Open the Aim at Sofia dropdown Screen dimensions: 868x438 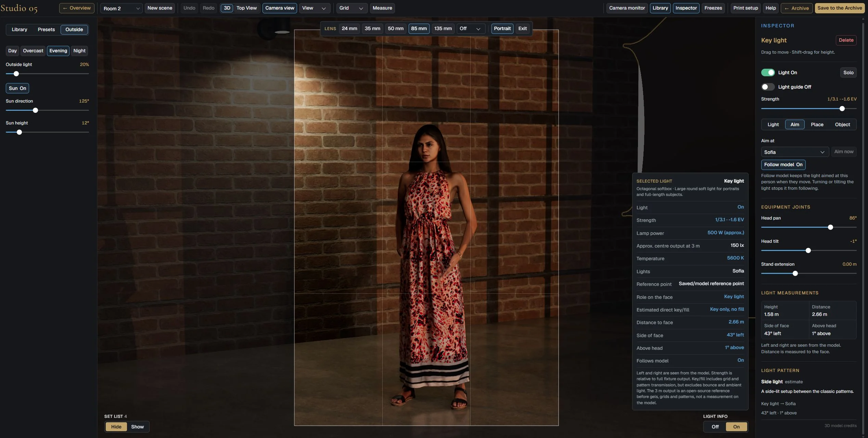tap(795, 152)
